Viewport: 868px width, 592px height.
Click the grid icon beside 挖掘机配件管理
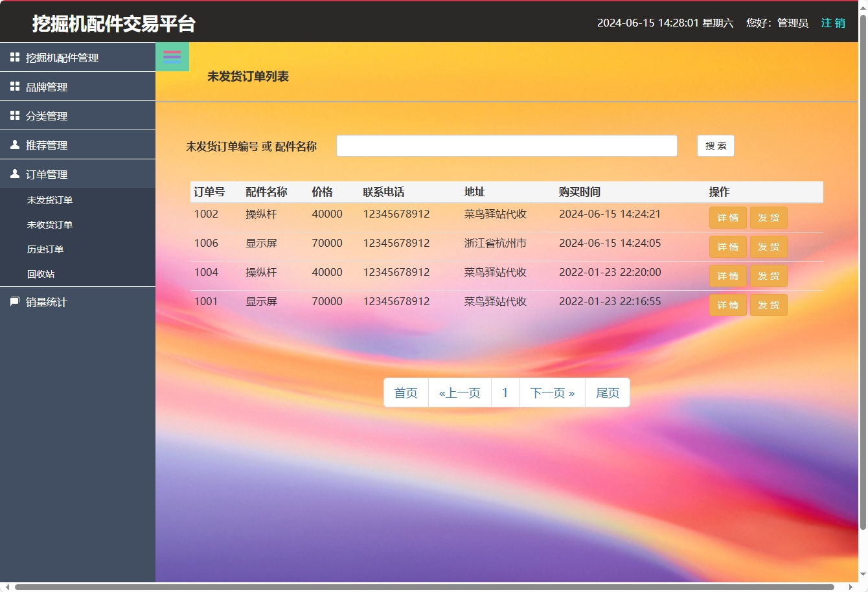(14, 57)
